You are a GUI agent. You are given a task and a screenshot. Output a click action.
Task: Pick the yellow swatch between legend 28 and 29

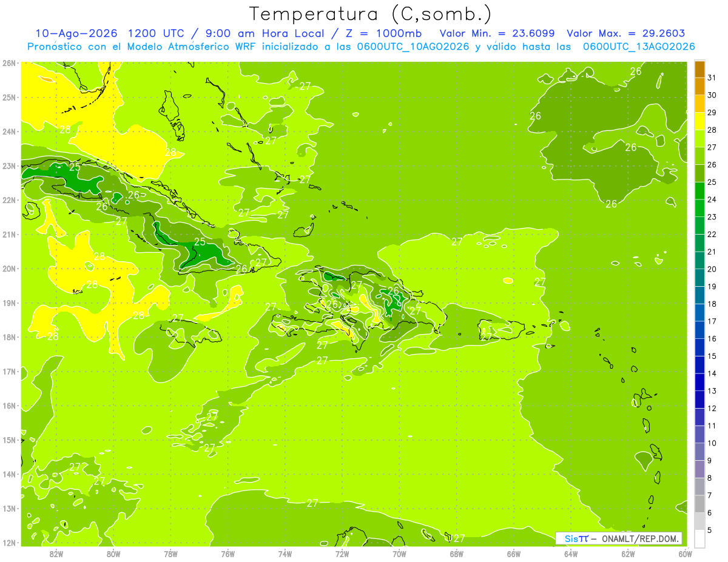coord(699,121)
